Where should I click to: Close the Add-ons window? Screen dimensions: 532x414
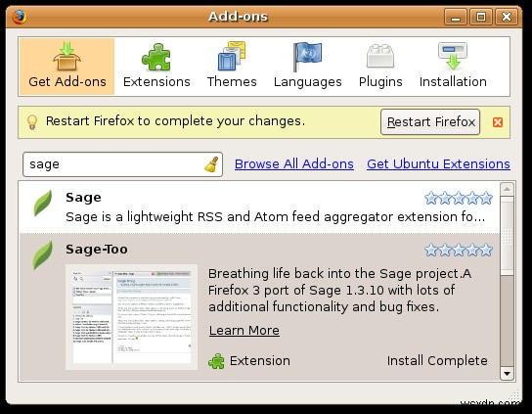[x=507, y=17]
